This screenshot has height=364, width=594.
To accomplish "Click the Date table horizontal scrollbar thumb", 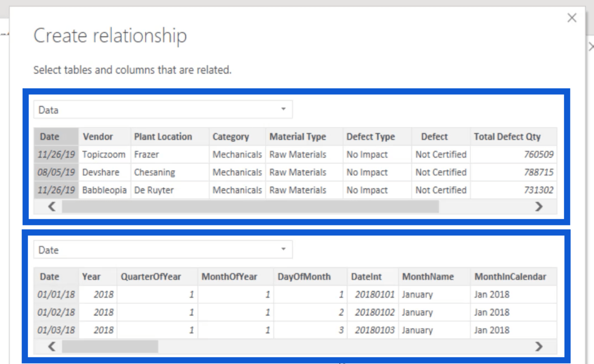I will pos(110,347).
